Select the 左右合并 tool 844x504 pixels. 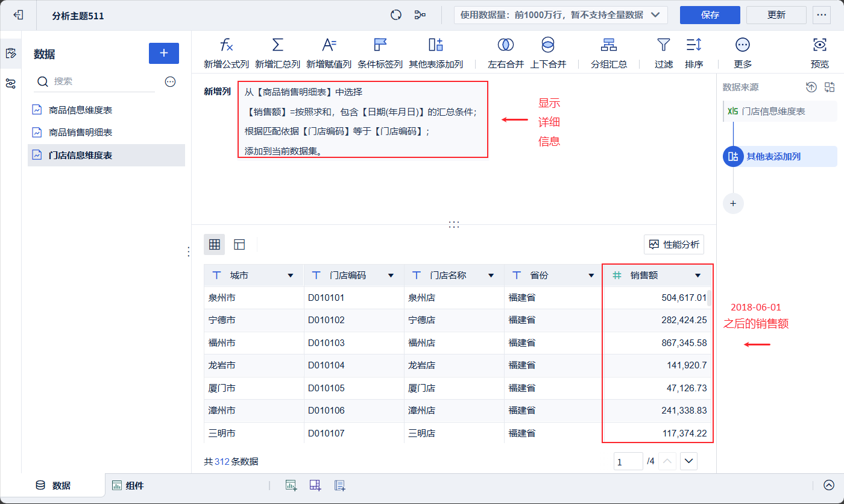tap(506, 53)
